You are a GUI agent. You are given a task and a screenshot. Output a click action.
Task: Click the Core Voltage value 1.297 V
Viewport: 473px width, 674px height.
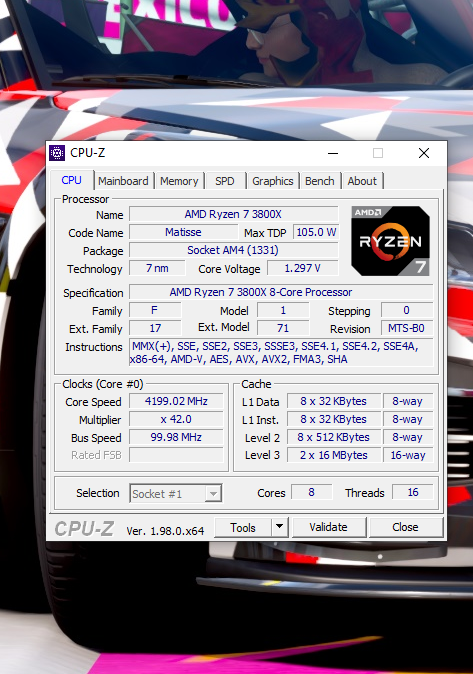coord(303,268)
